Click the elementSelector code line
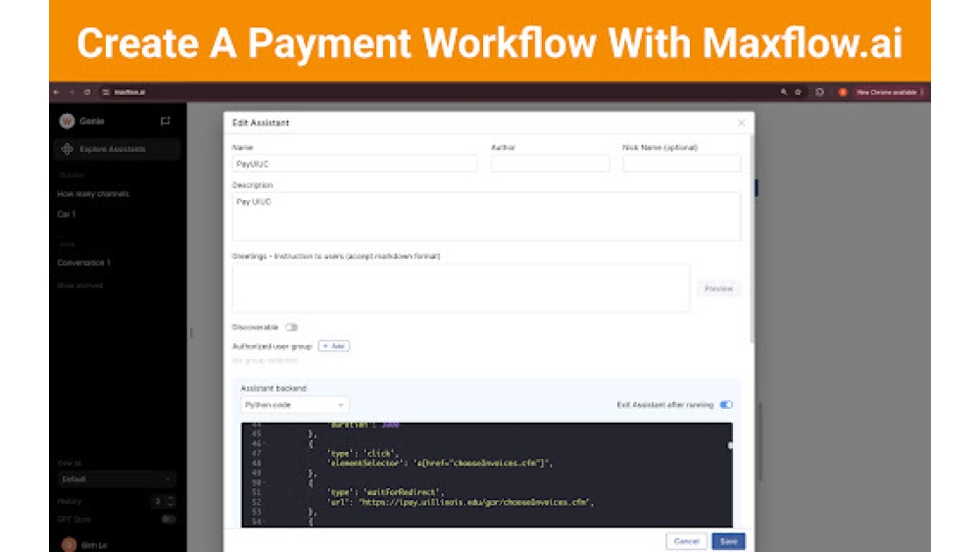The image size is (980, 552). click(x=439, y=463)
